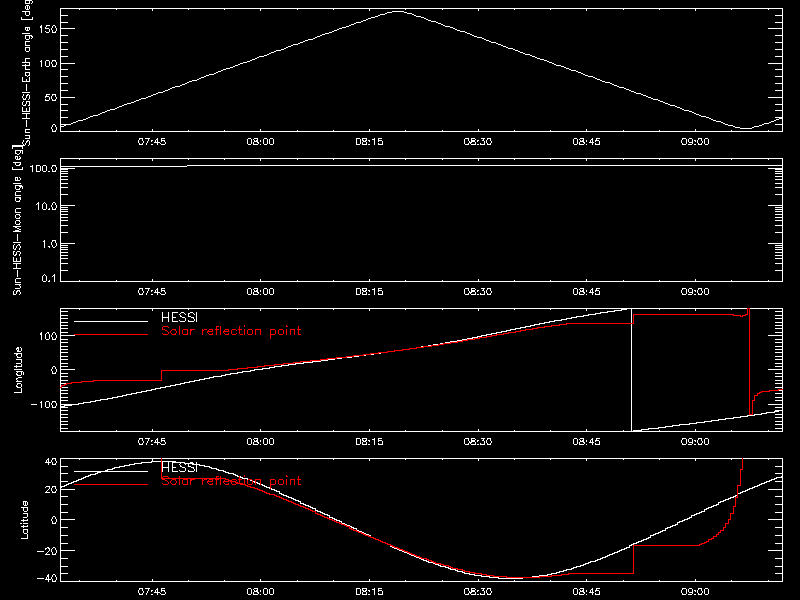The image size is (800, 600).
Task: Click the Latitude axis title
Action: [x=24, y=520]
